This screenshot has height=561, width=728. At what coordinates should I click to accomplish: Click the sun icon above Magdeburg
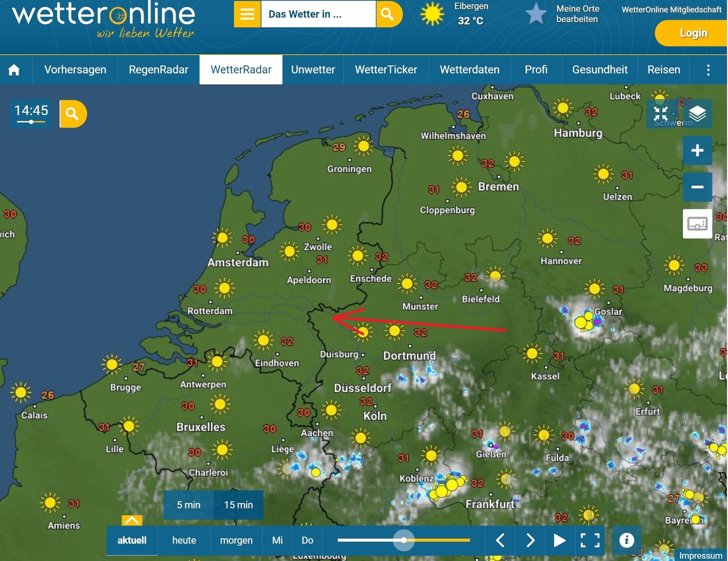[x=674, y=265]
